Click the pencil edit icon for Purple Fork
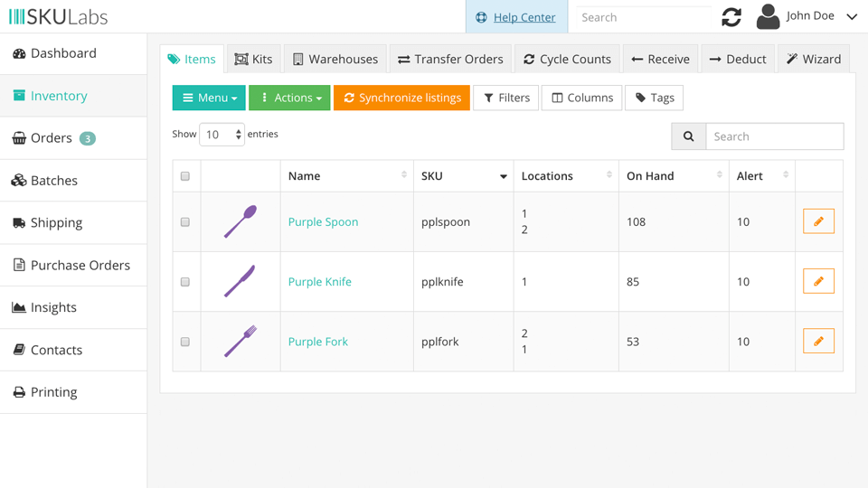Screen dimensions: 868x488 [818, 342]
